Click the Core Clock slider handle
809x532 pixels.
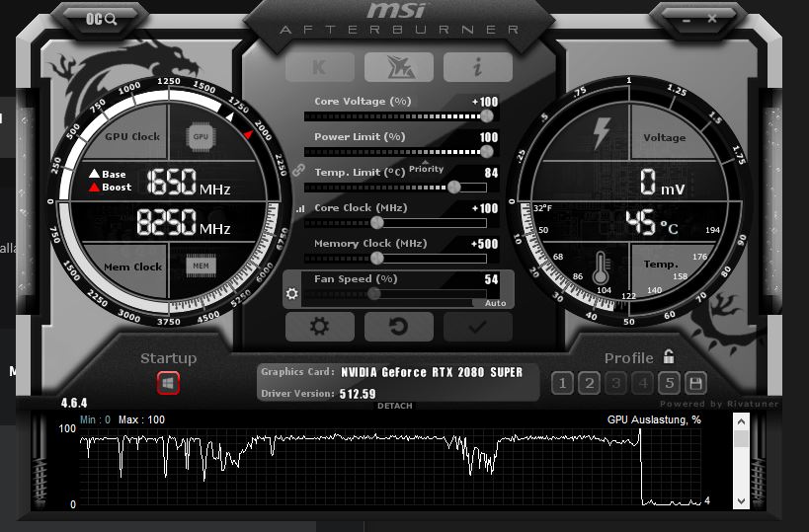click(x=377, y=223)
